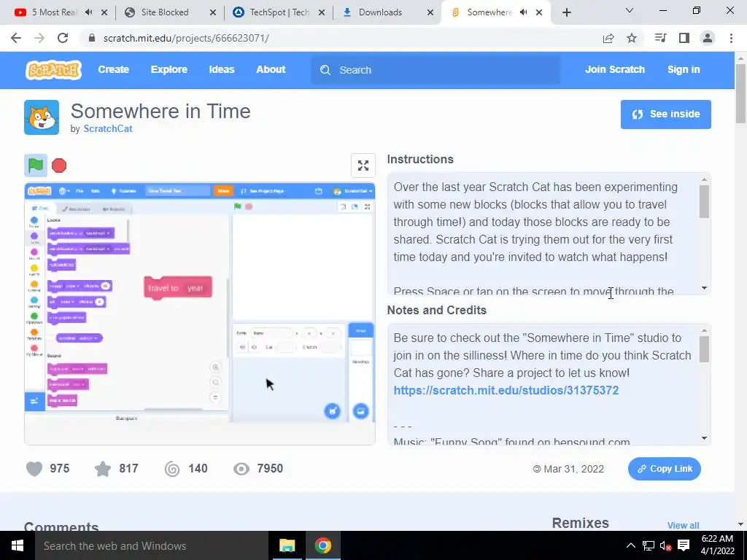Viewport: 747px width, 560px height.
Task: Open the Scratch logo home link
Action: pos(53,69)
